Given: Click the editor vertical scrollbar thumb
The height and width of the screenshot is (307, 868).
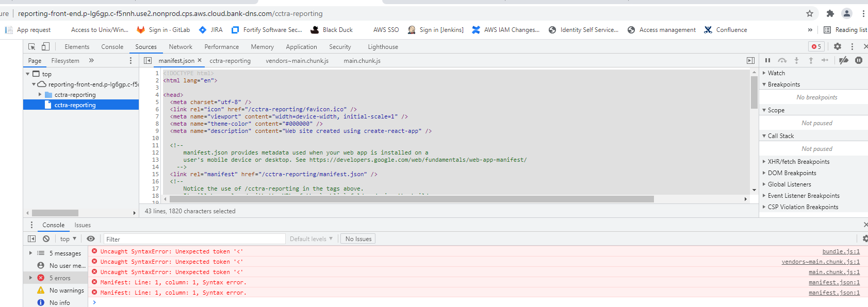Looking at the screenshot, I should pos(754,92).
